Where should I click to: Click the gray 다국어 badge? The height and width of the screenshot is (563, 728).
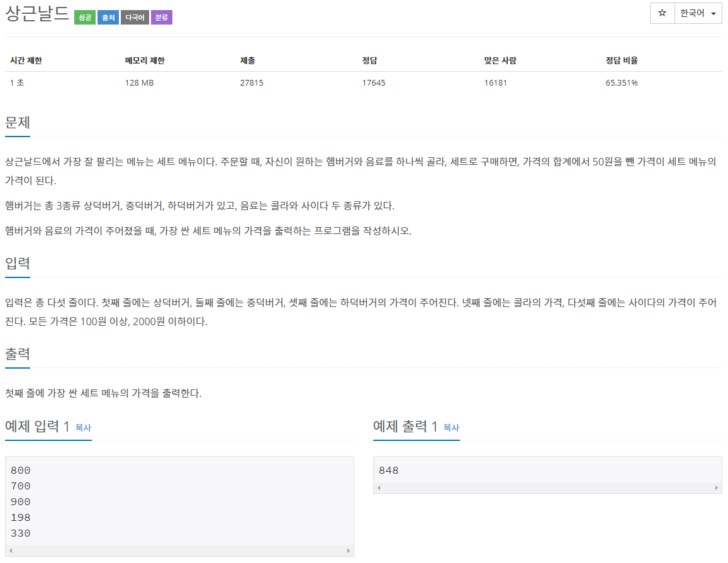click(x=135, y=17)
